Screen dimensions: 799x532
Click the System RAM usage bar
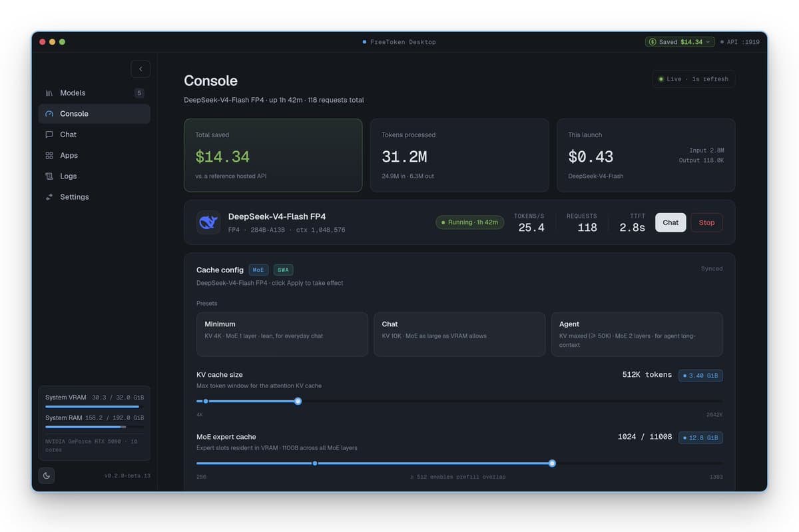(x=94, y=427)
